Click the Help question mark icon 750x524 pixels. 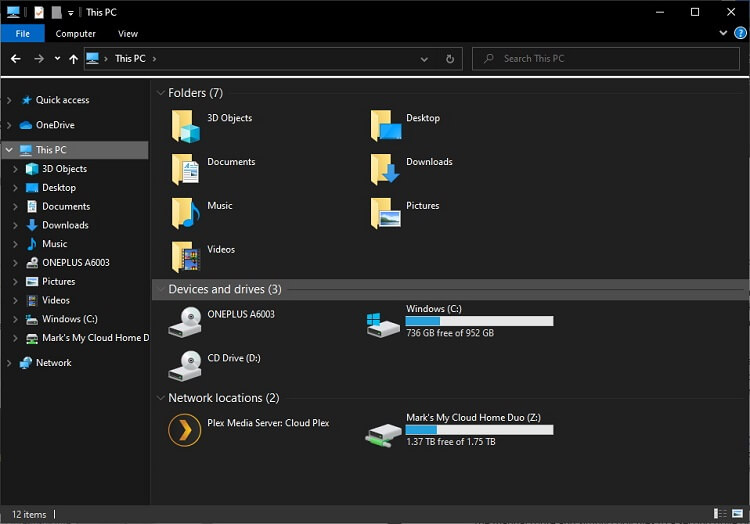740,33
